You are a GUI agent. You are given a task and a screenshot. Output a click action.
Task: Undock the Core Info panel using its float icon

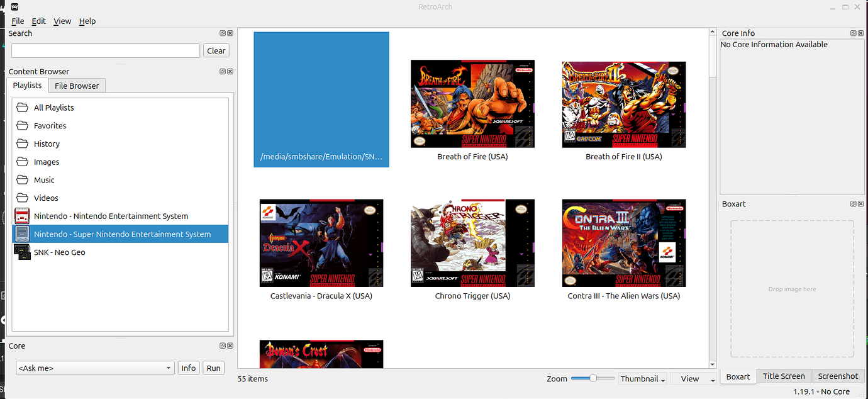coord(853,33)
